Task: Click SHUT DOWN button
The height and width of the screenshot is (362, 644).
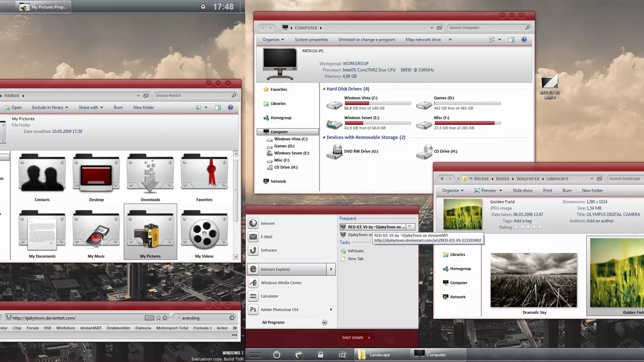Action: tap(356, 338)
